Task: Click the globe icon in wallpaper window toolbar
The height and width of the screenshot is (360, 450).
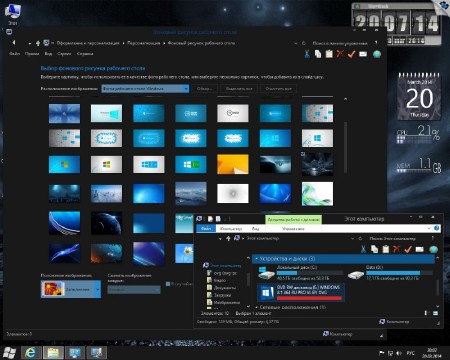Action: (377, 54)
